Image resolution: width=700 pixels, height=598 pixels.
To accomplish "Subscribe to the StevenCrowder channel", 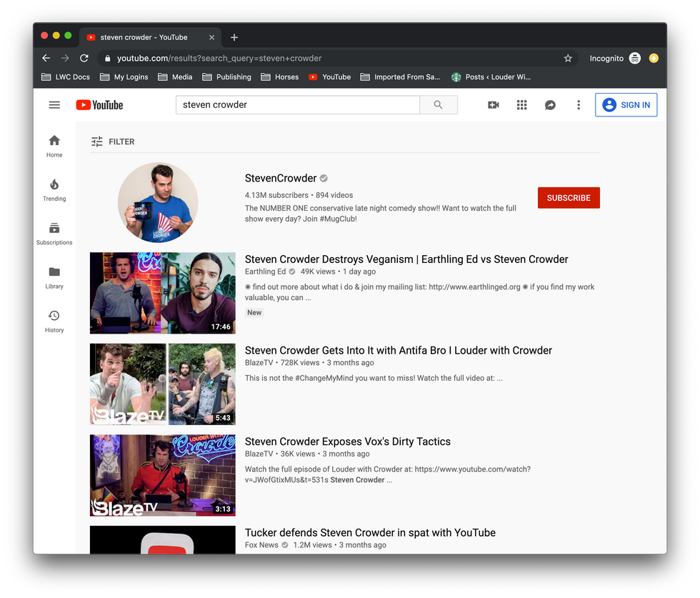I will (x=569, y=198).
